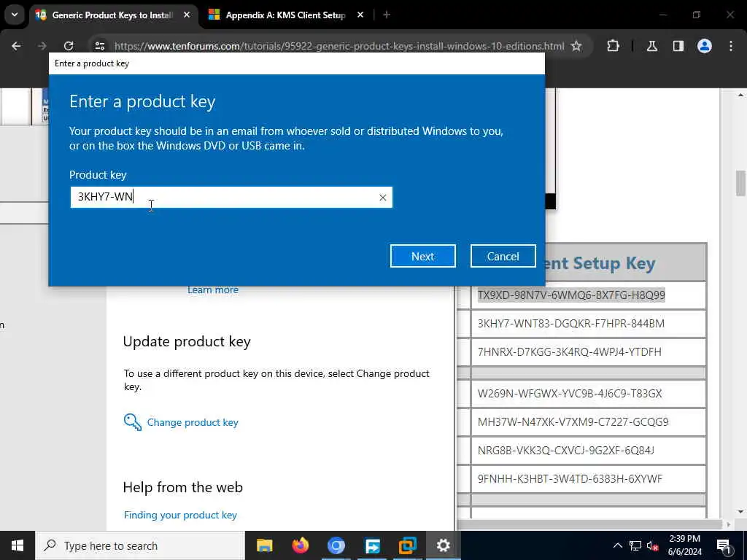This screenshot has height=560, width=747.
Task: Open the VirtualBox-style taskbar icon
Action: pyautogui.click(x=408, y=545)
